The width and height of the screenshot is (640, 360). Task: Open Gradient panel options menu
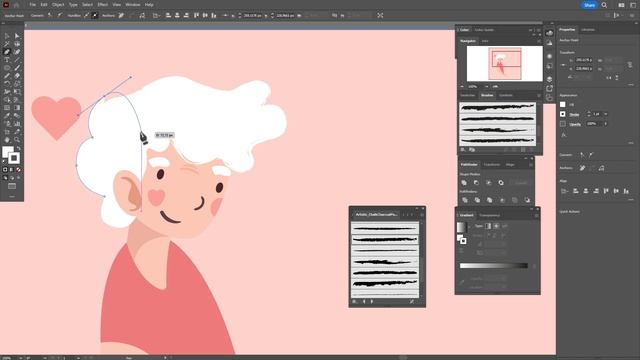tap(536, 216)
